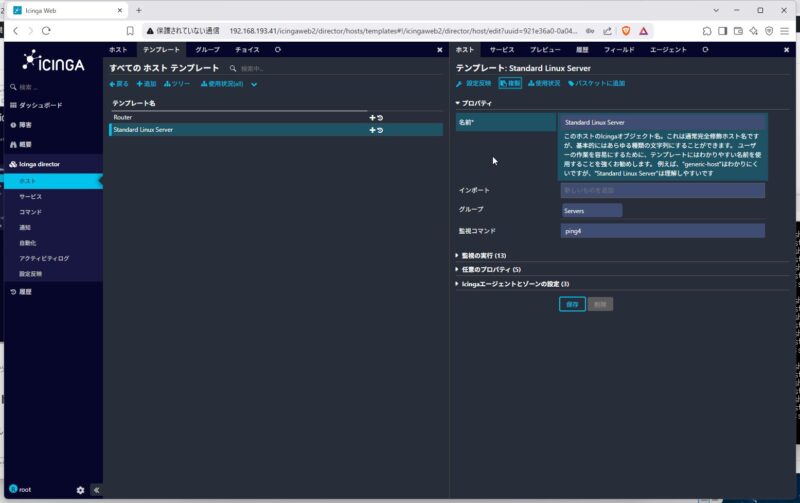This screenshot has height=503, width=800.
Task: Sort by the テンプレート名 column header
Action: coord(134,104)
